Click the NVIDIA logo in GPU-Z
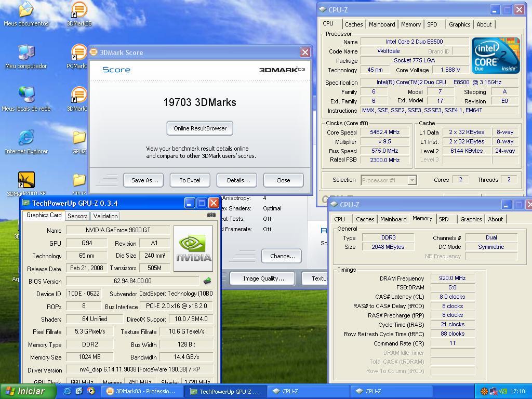Screen dimensions: 532x399 (193, 249)
